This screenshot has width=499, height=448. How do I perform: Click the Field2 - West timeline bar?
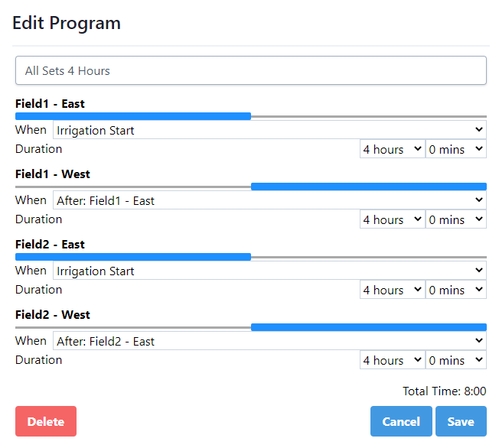368,327
